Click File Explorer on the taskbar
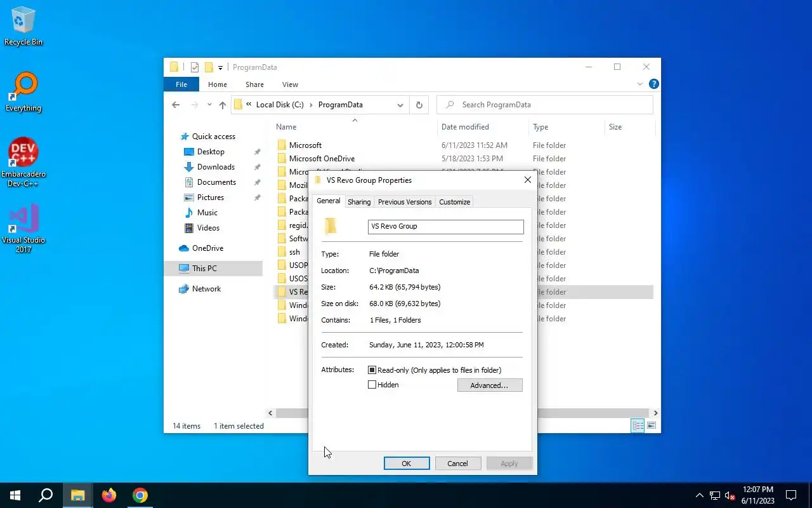The image size is (812, 508). (78, 495)
